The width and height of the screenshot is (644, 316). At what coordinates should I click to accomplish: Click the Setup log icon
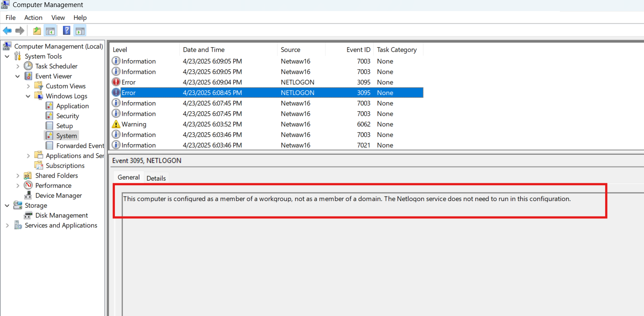tap(50, 126)
